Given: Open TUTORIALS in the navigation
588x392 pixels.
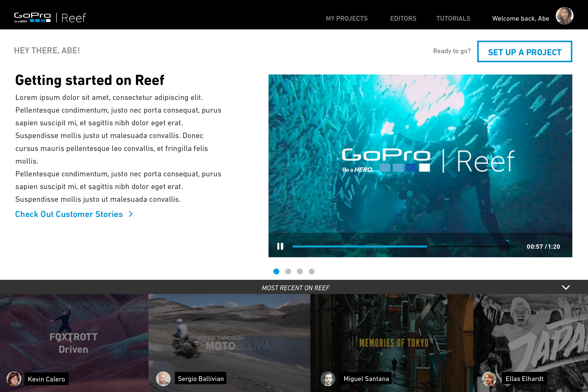Looking at the screenshot, I should pyautogui.click(x=453, y=18).
